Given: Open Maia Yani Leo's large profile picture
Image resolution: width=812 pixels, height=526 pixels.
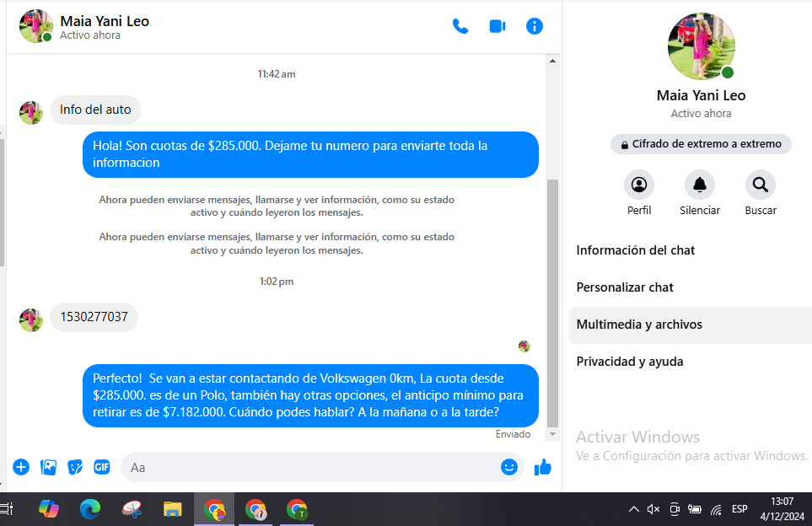Looking at the screenshot, I should point(702,46).
